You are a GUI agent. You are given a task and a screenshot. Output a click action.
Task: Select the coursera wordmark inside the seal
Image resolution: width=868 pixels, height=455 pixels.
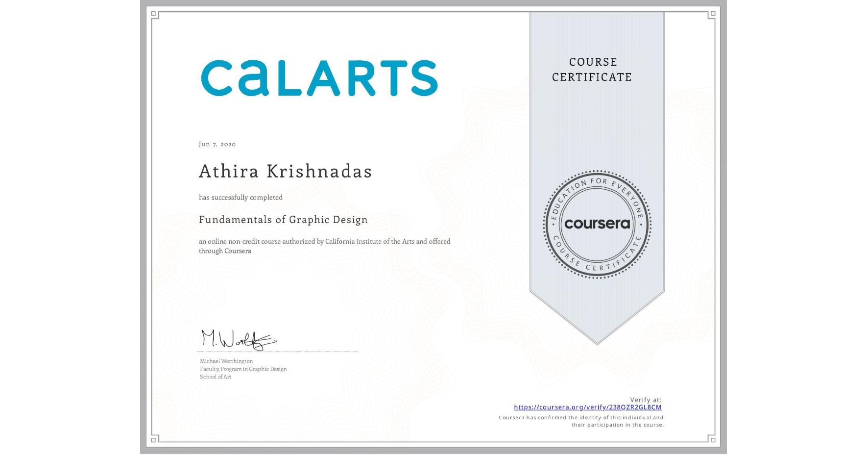[x=597, y=224]
